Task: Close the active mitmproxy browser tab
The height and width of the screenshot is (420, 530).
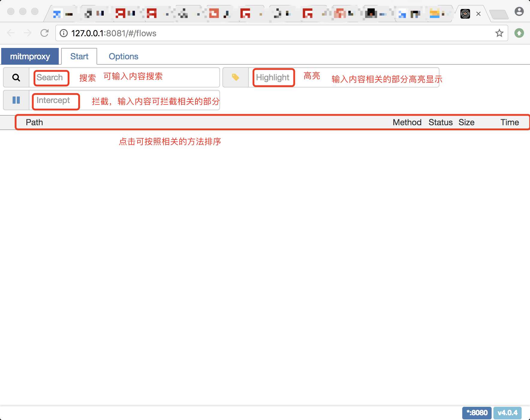Action: tap(478, 14)
